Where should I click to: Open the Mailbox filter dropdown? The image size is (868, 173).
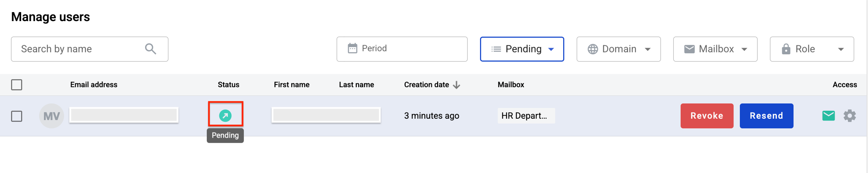[715, 49]
